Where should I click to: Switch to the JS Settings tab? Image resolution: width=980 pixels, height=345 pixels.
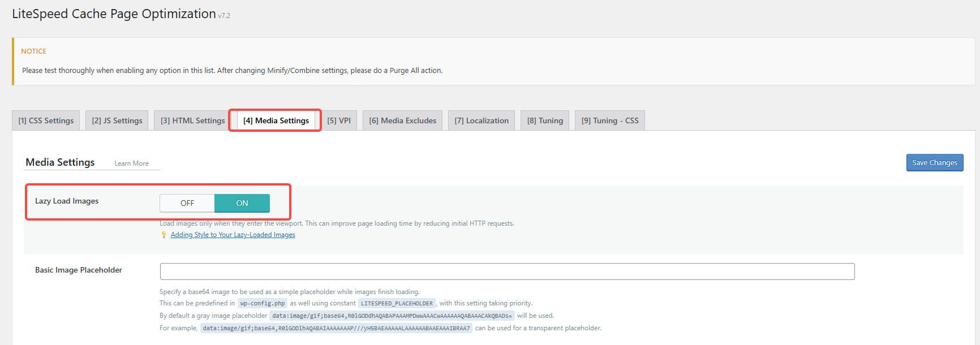117,120
